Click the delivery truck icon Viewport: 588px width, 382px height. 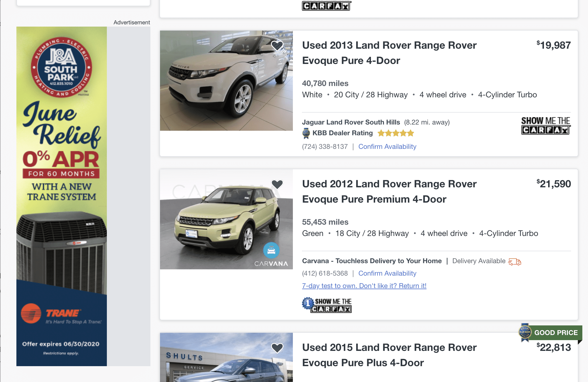click(514, 262)
